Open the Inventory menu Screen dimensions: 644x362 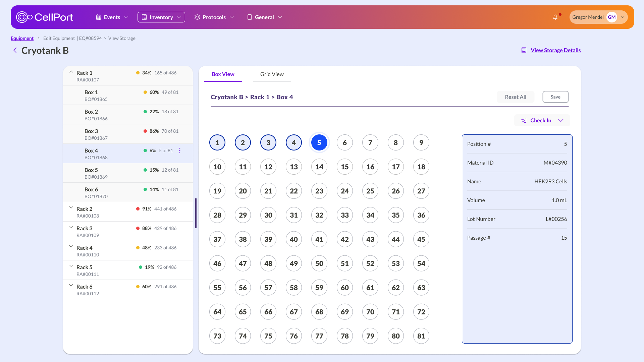pyautogui.click(x=161, y=17)
